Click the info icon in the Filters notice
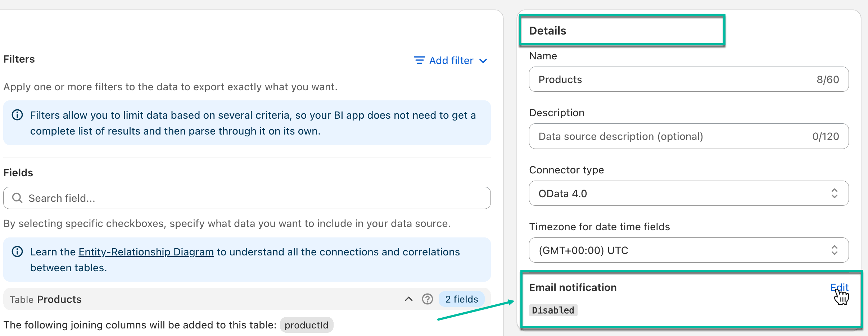This screenshot has height=336, width=868. pyautogui.click(x=17, y=115)
